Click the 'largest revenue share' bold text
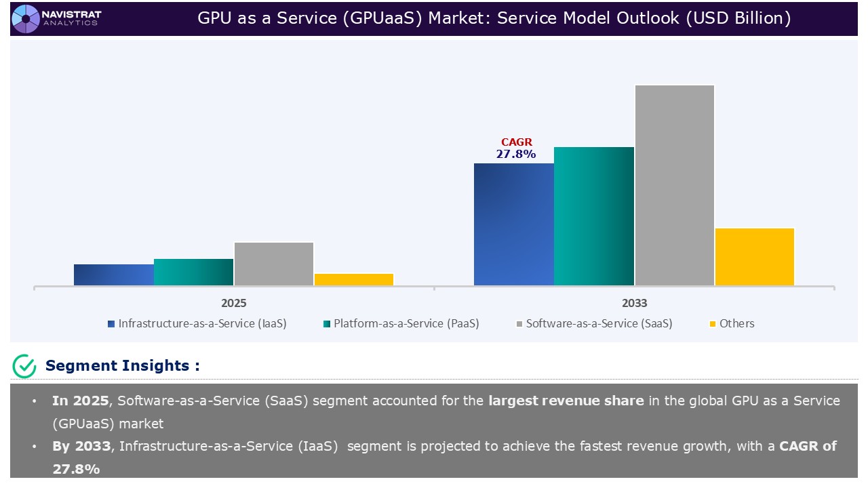868x488 pixels. [x=566, y=401]
